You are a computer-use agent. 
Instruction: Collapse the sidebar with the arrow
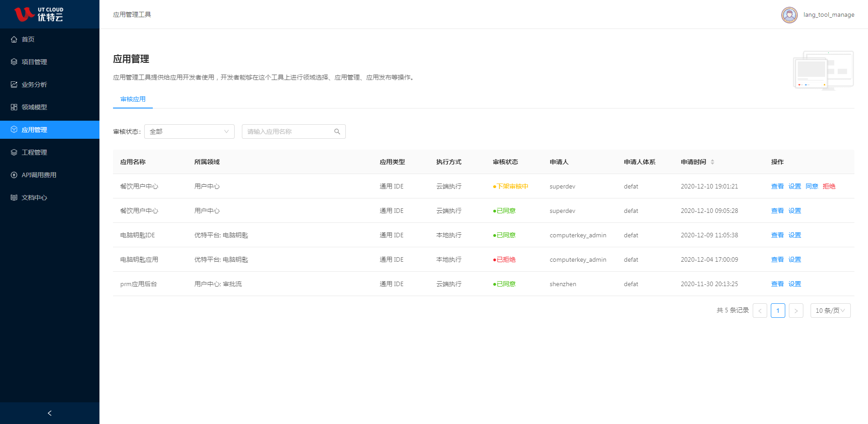(50, 413)
